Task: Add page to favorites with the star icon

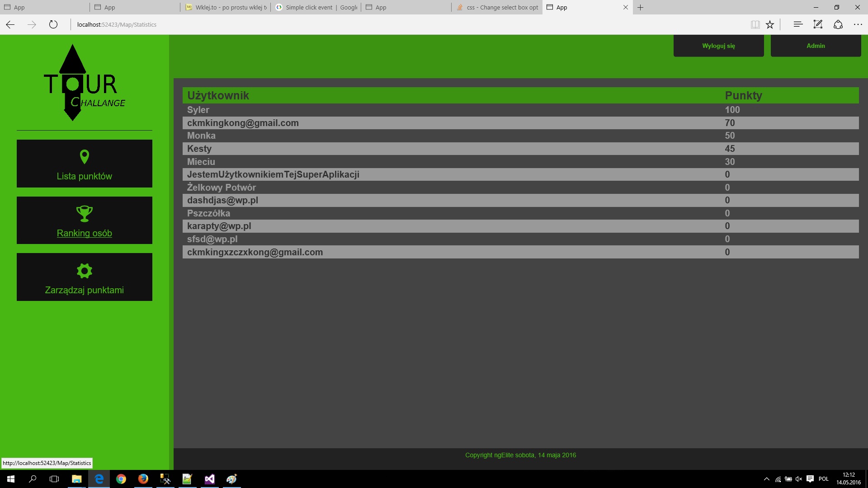Action: coord(770,24)
